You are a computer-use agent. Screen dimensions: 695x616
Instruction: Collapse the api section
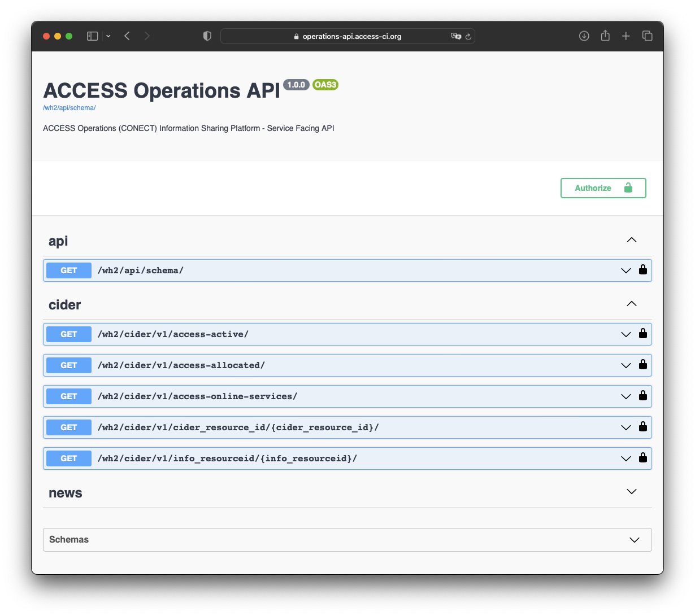tap(632, 241)
